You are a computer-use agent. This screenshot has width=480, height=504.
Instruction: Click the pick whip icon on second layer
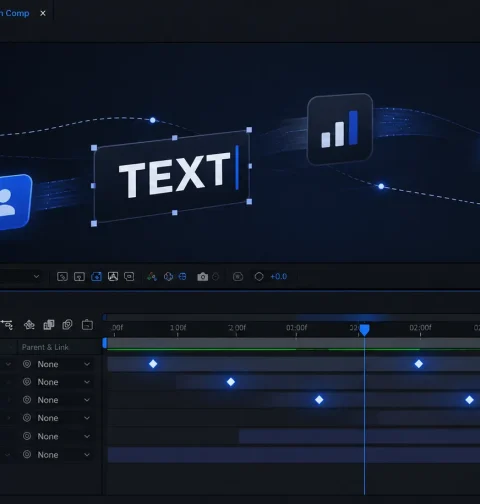(x=27, y=382)
